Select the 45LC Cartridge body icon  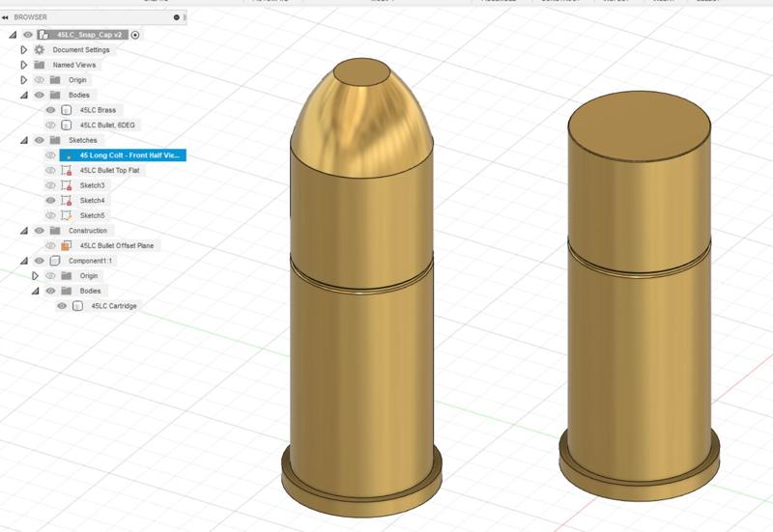(x=77, y=306)
